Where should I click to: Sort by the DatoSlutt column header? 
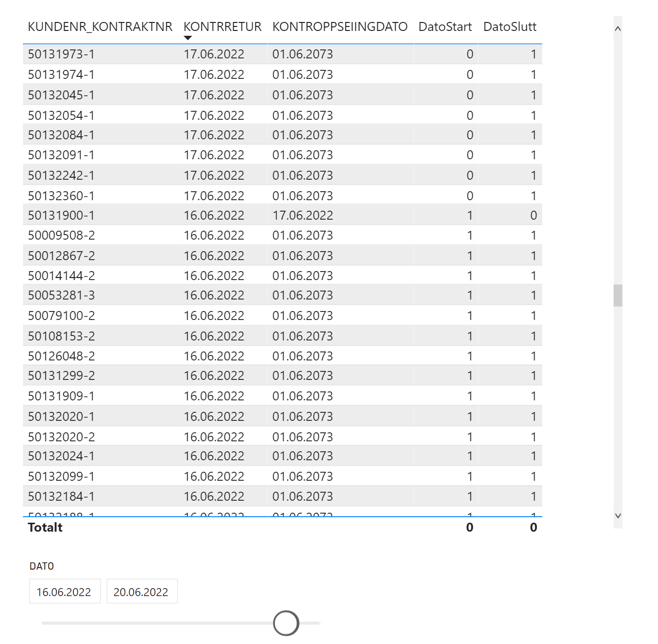point(510,26)
